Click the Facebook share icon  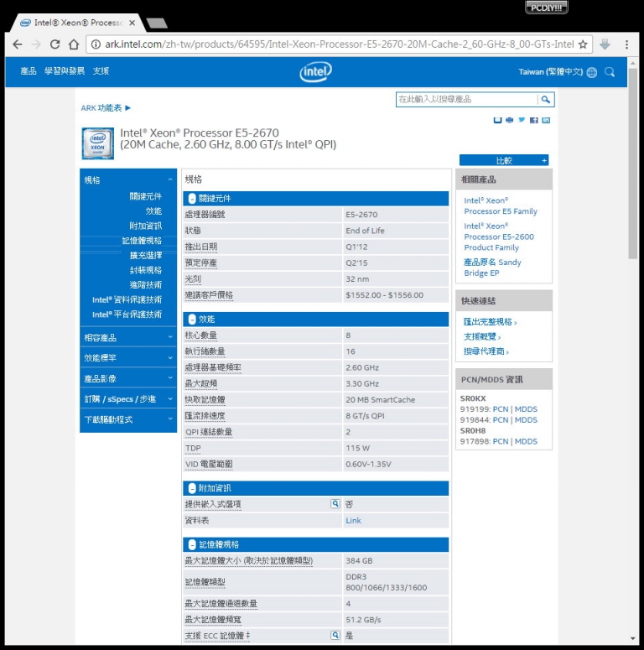pos(534,120)
